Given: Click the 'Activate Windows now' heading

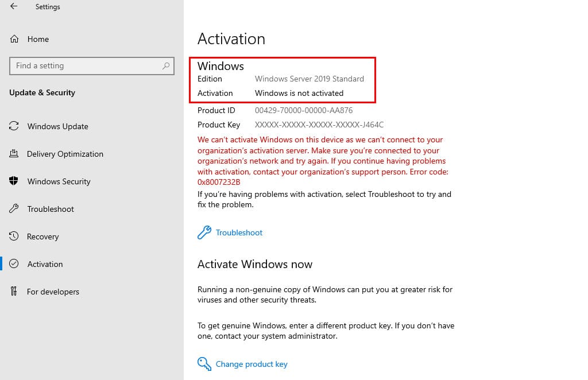Looking at the screenshot, I should click(254, 264).
